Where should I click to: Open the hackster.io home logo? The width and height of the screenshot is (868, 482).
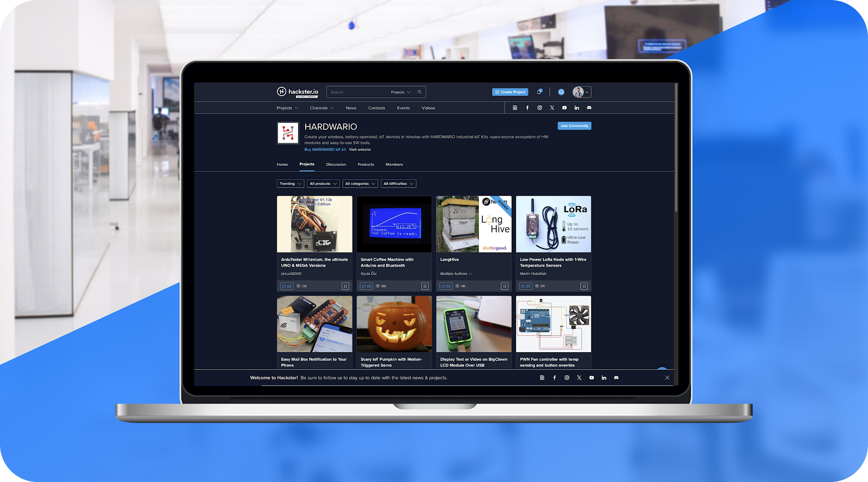tap(298, 92)
